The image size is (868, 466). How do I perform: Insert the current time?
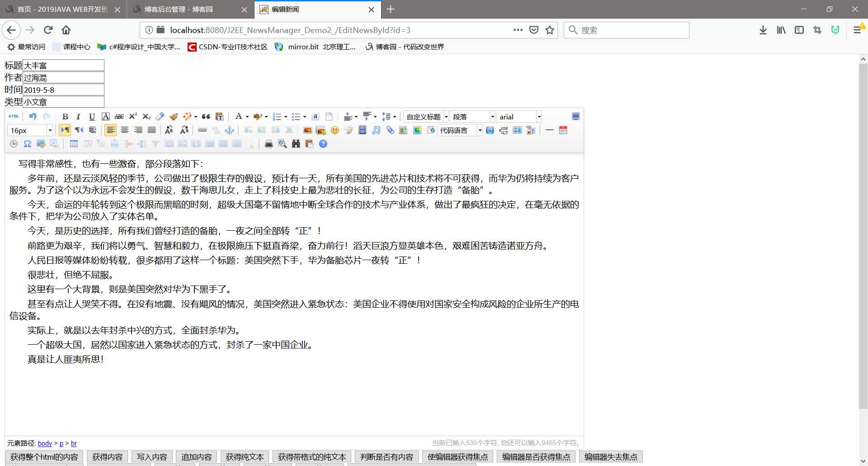coord(14,144)
